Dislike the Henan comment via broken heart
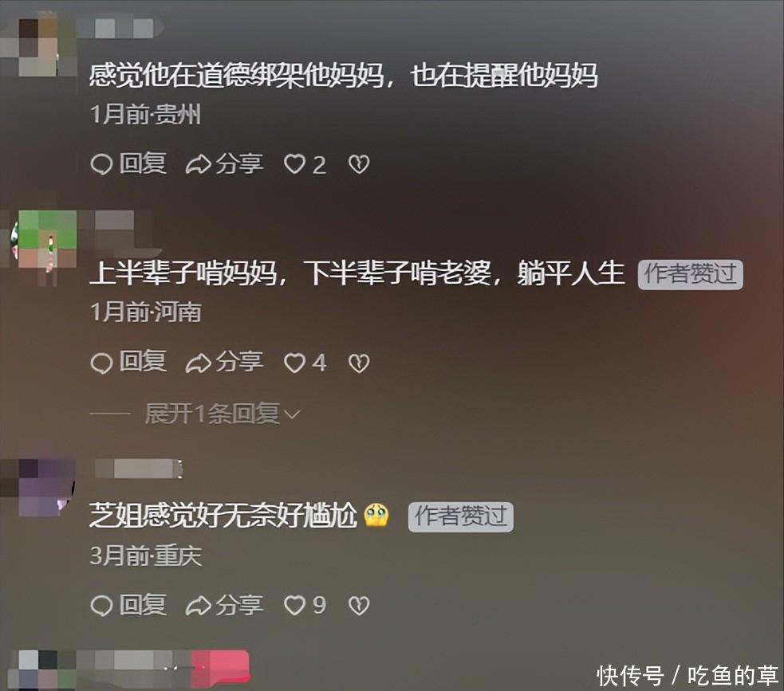 (x=359, y=363)
